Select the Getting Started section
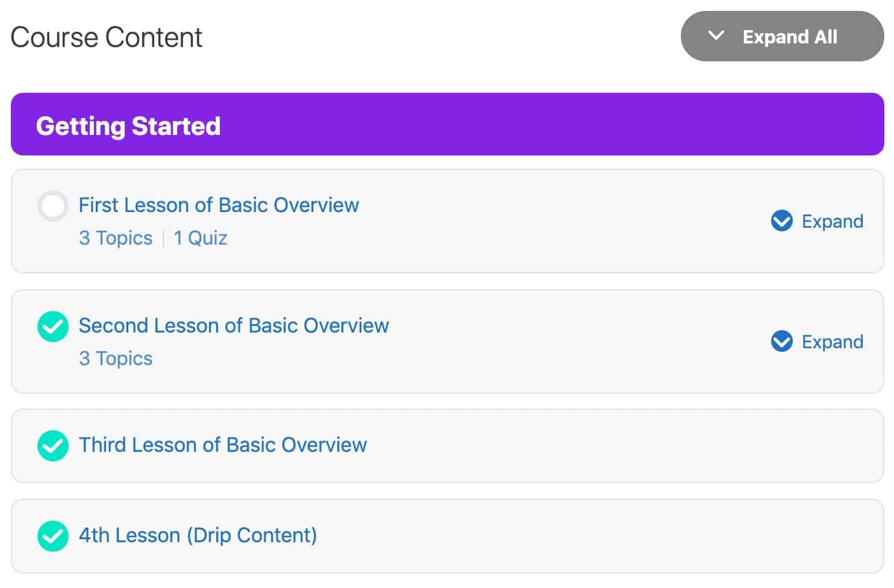 tap(128, 125)
